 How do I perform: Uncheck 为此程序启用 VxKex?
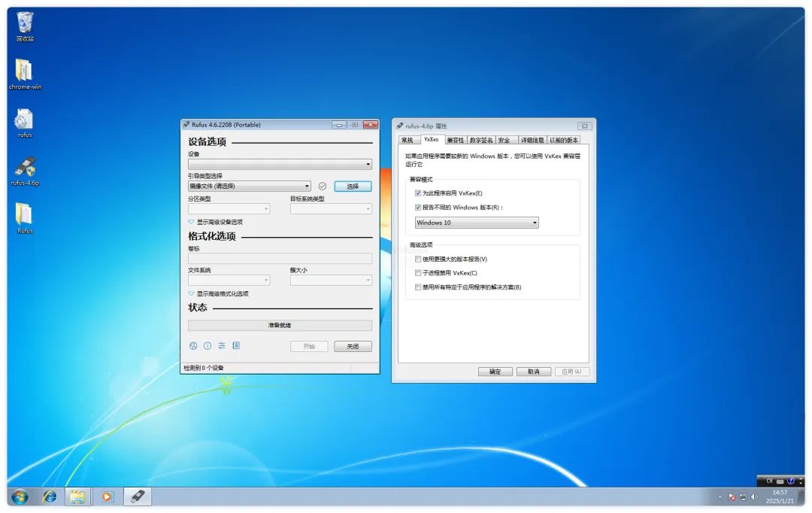tap(418, 193)
